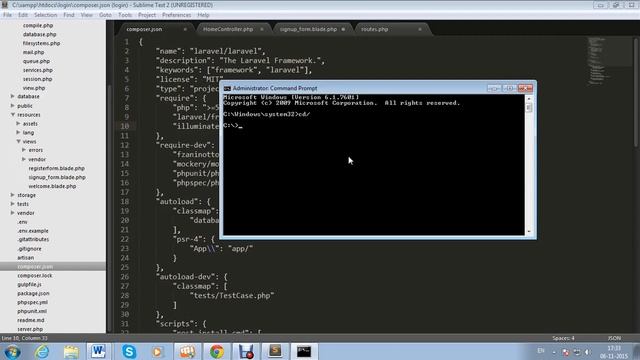Click the taskbar clock and date
Viewport: 640px width, 360px height.
pyautogui.click(x=614, y=352)
